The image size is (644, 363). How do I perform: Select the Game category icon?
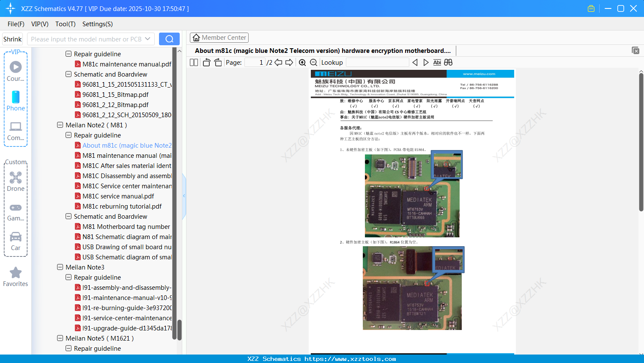[16, 208]
